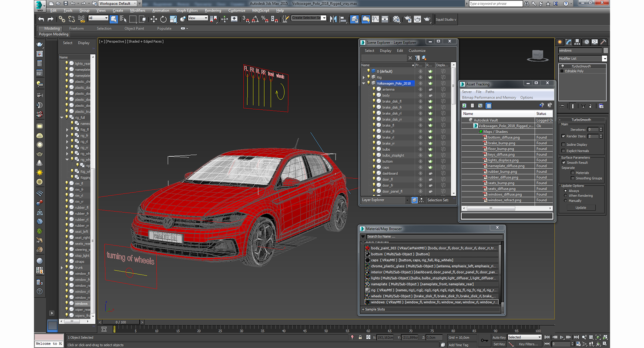Click the Mirror tool icon
This screenshot has height=348, width=644.
coord(333,19)
